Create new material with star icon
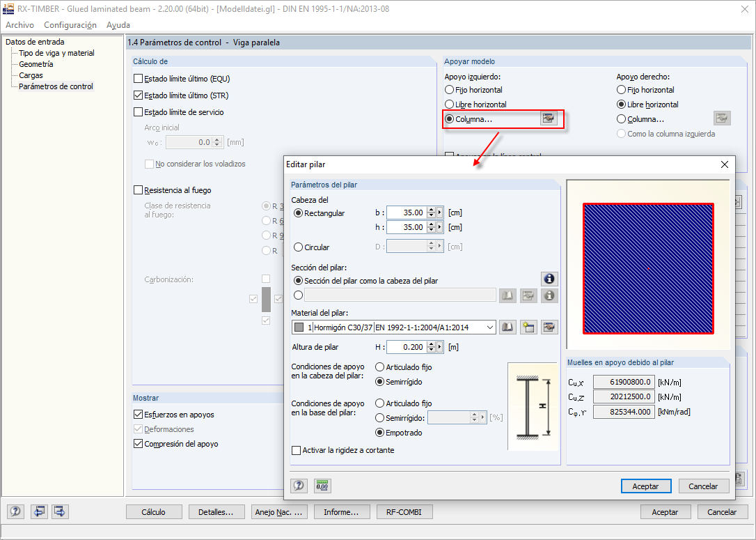756x540 pixels. coord(528,327)
